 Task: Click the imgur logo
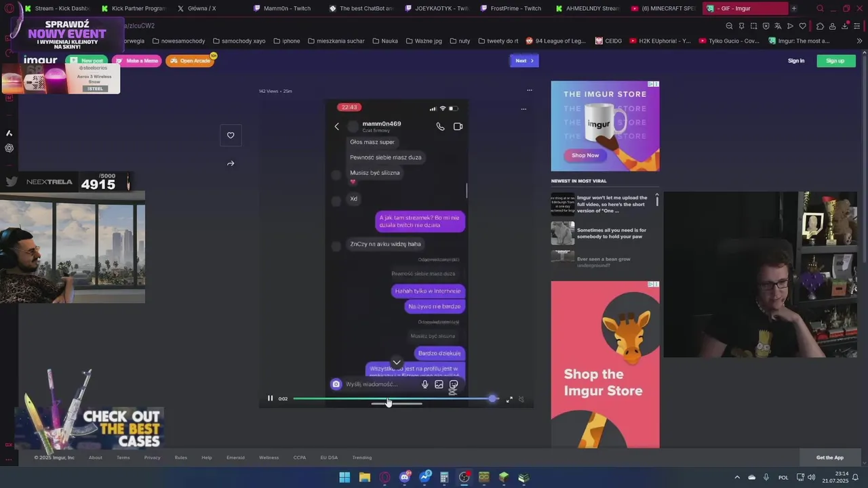(x=40, y=60)
